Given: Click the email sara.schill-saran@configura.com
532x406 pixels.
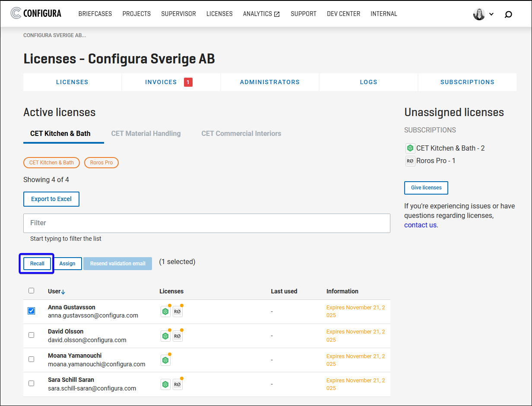Looking at the screenshot, I should [x=92, y=388].
